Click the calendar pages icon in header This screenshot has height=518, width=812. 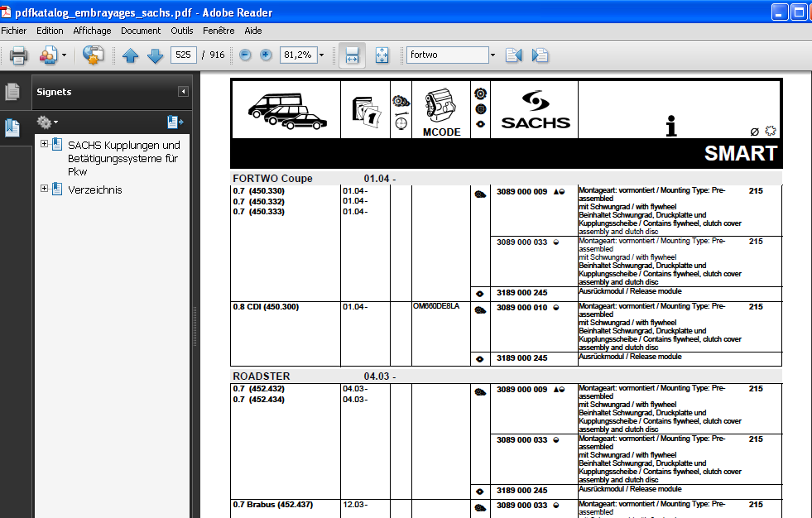click(x=366, y=113)
